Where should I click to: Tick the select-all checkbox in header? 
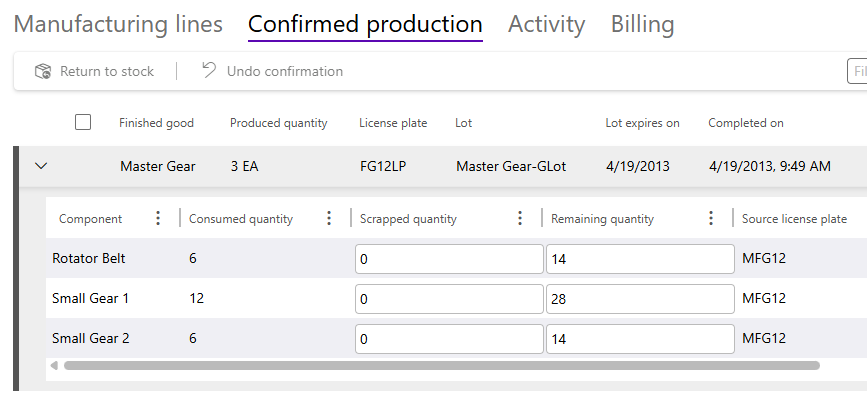[x=83, y=122]
